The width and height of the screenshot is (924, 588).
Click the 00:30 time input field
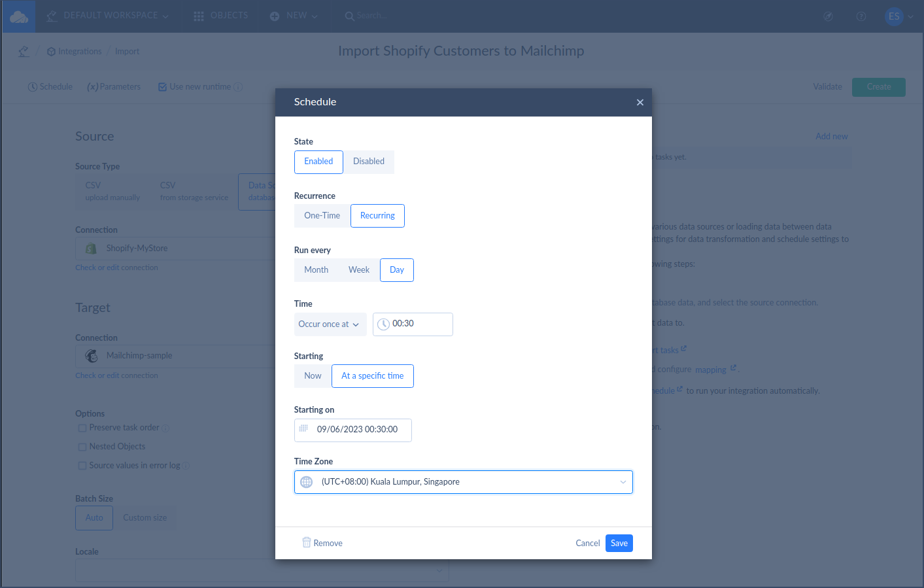(x=413, y=324)
